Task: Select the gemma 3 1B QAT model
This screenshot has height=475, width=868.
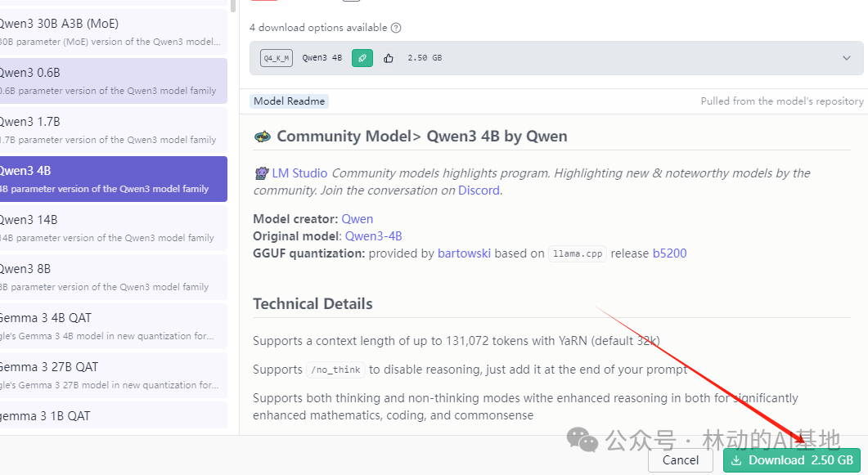Action: [x=113, y=415]
